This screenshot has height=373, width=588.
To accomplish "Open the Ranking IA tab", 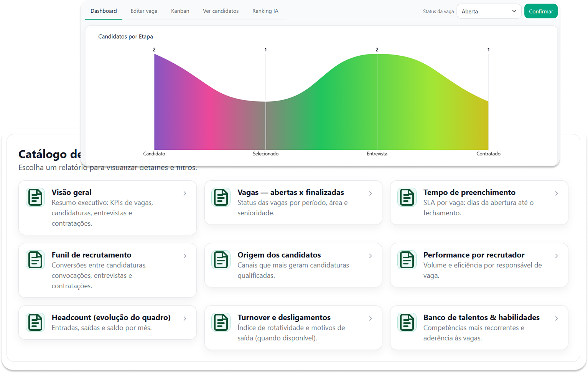I will (265, 11).
